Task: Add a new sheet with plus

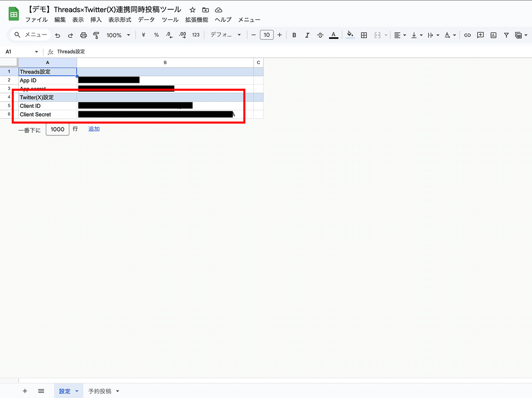Action: pyautogui.click(x=25, y=391)
